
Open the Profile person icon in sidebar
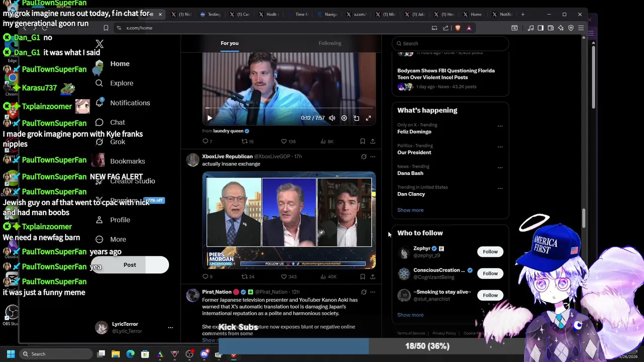pos(99,220)
